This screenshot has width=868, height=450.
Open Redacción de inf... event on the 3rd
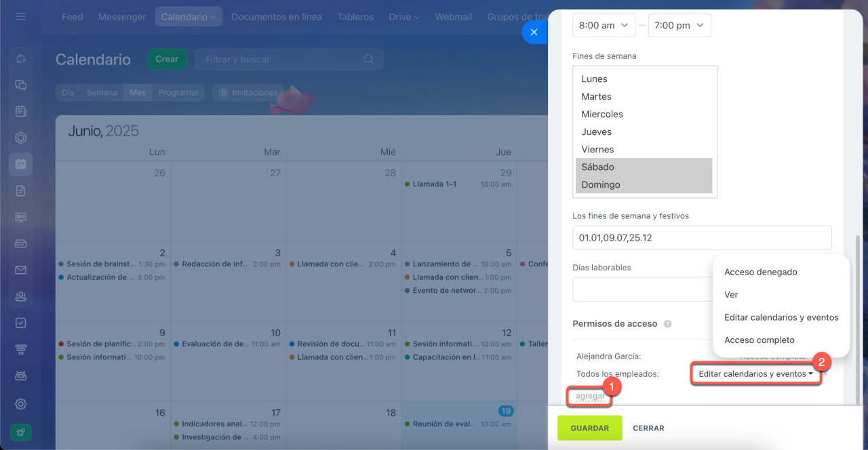(227, 264)
